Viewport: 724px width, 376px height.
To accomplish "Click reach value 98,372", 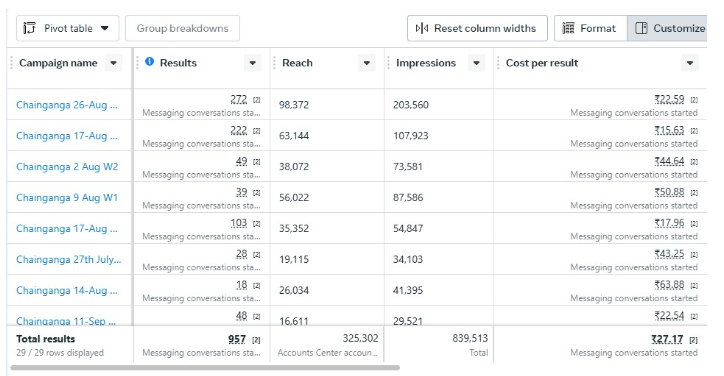I will click(294, 105).
